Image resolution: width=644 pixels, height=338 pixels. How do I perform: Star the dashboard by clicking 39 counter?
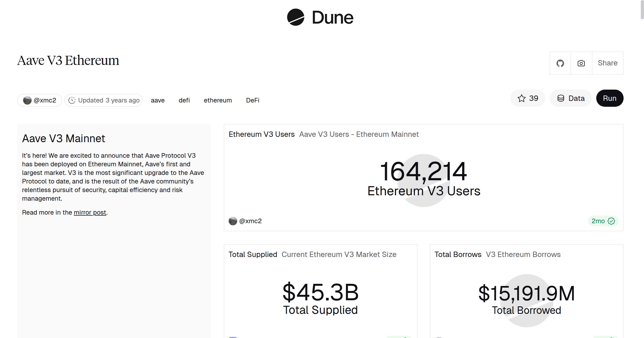point(533,98)
